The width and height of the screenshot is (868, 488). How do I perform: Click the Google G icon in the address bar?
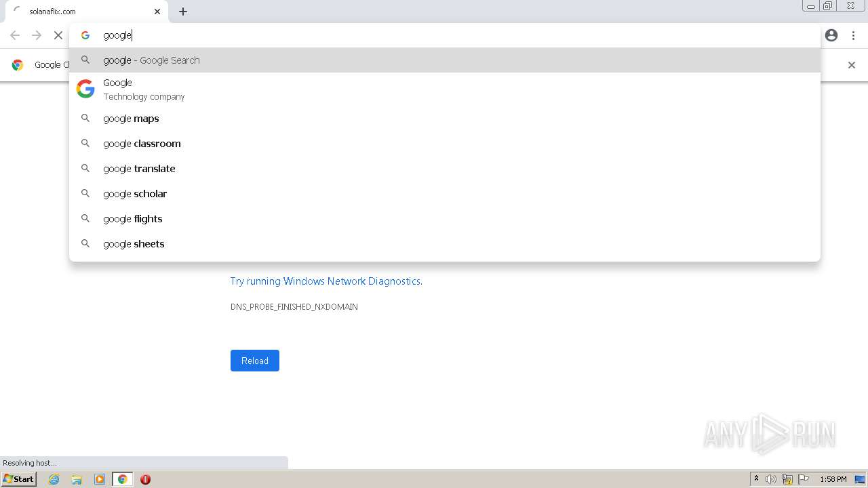[85, 35]
